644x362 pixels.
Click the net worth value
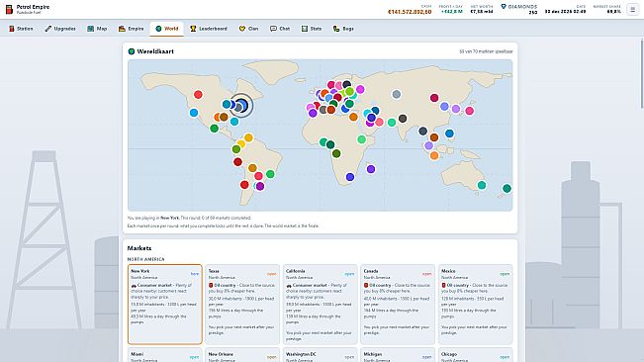482,12
